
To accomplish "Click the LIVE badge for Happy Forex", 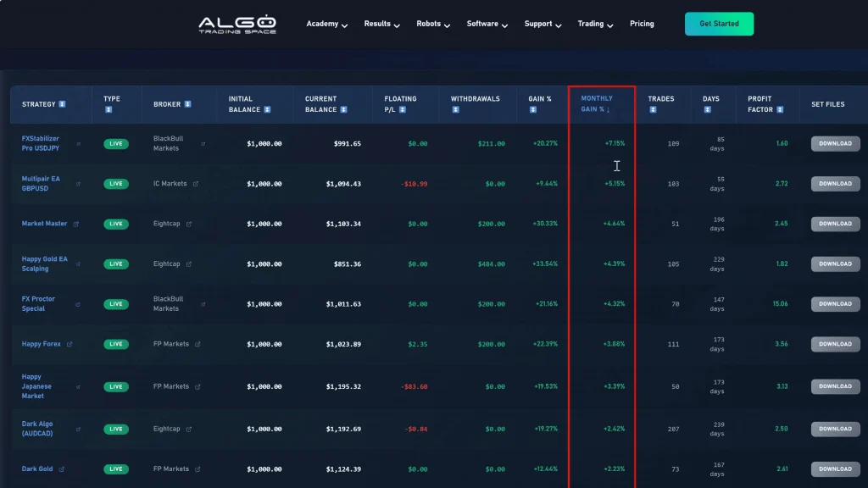I will pos(116,344).
